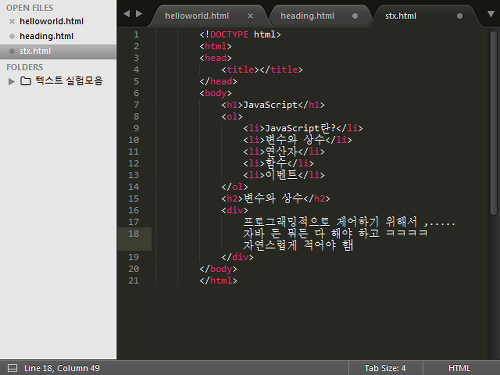Open the tab list dropdown arrow
The height and width of the screenshot is (375, 500).
[491, 14]
